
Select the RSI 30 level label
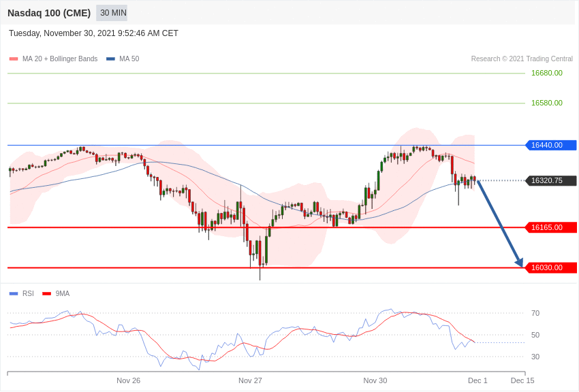coord(535,357)
